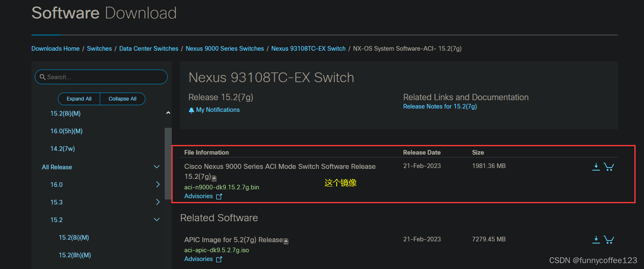644x269 pixels.
Task: Click the Search releases input field
Action: 101,77
